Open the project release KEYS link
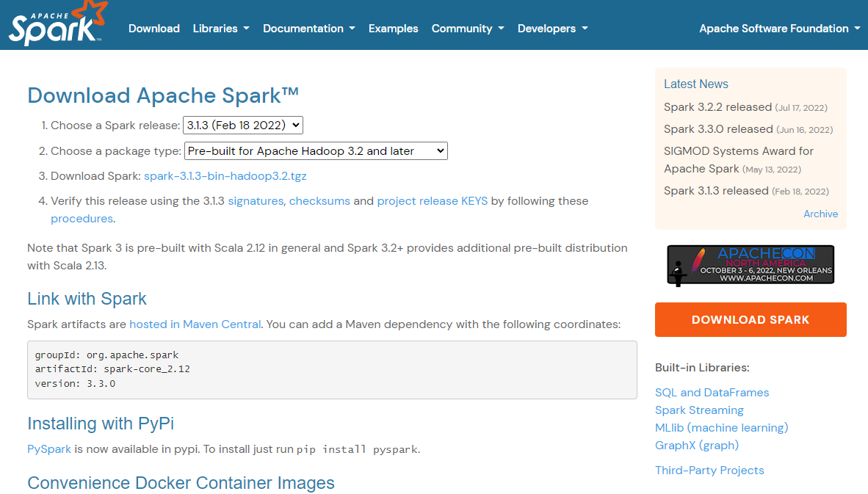This screenshot has width=868, height=494. tap(433, 201)
